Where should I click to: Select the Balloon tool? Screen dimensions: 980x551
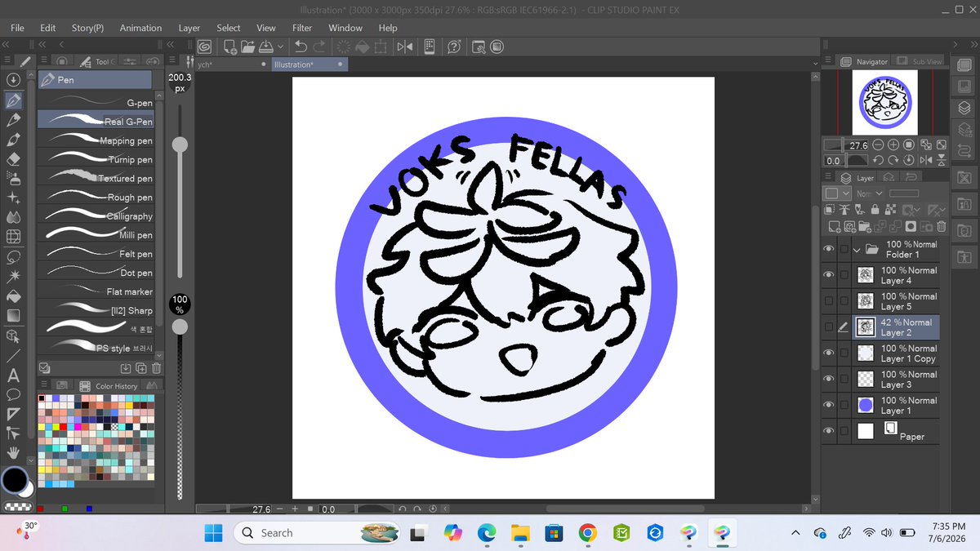pyautogui.click(x=13, y=394)
